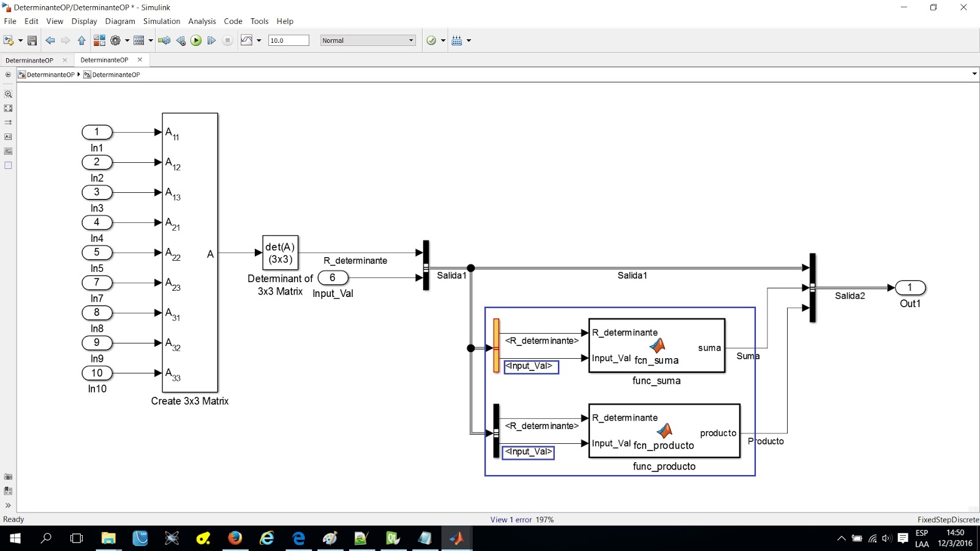Click the Update Diagram refresh icon
Viewport: 980px width, 551px height.
click(165, 40)
